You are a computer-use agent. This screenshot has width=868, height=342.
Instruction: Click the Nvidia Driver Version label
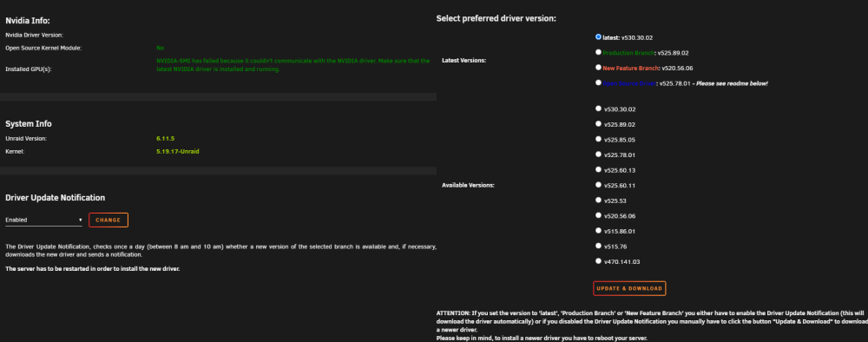34,35
